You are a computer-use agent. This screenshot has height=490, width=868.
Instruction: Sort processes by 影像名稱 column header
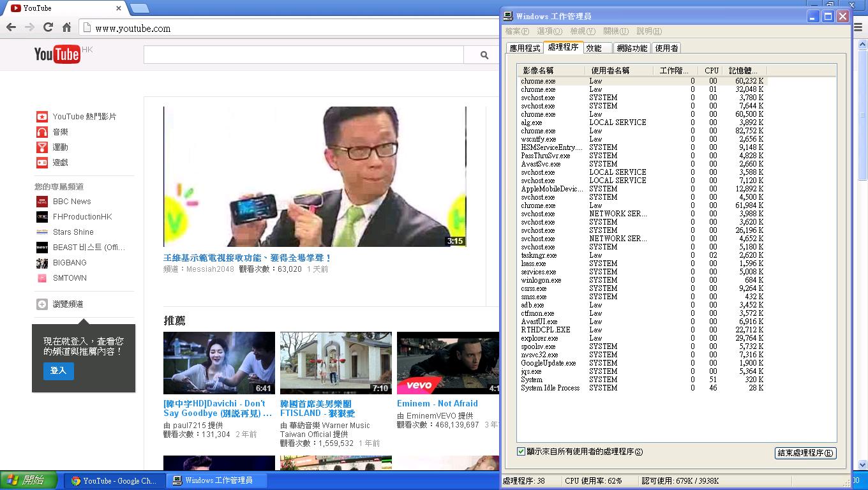point(551,71)
